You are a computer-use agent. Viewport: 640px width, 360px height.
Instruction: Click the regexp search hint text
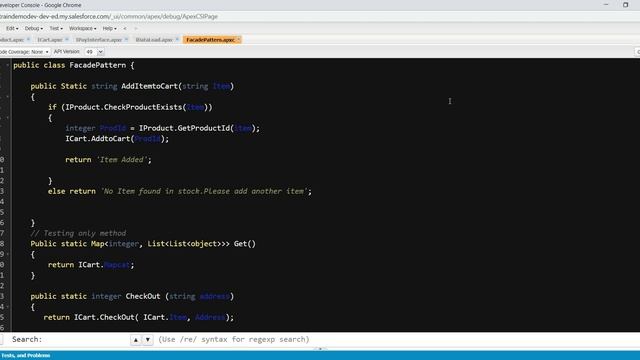click(234, 340)
